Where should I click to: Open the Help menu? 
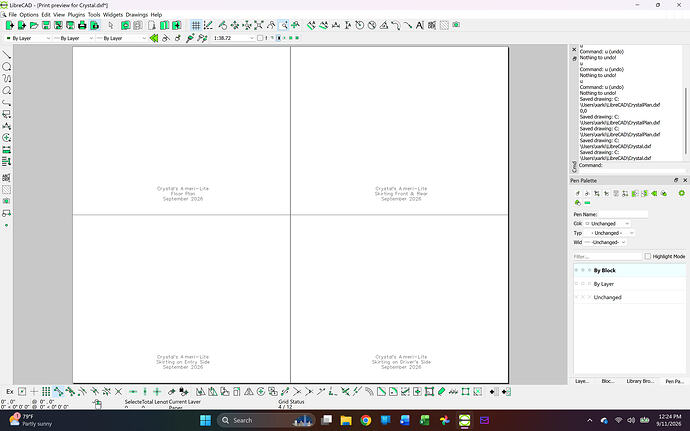pyautogui.click(x=156, y=15)
